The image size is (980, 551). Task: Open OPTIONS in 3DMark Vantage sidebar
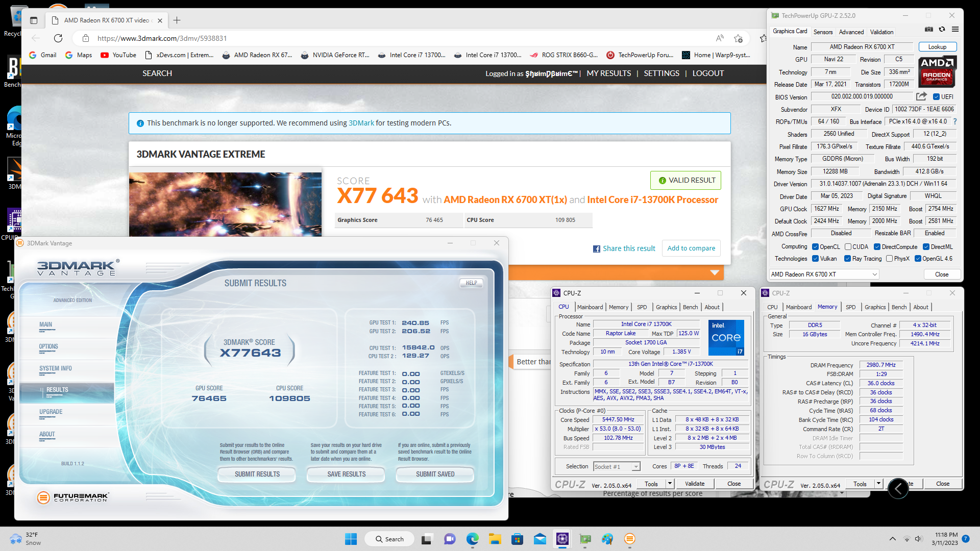coord(48,347)
